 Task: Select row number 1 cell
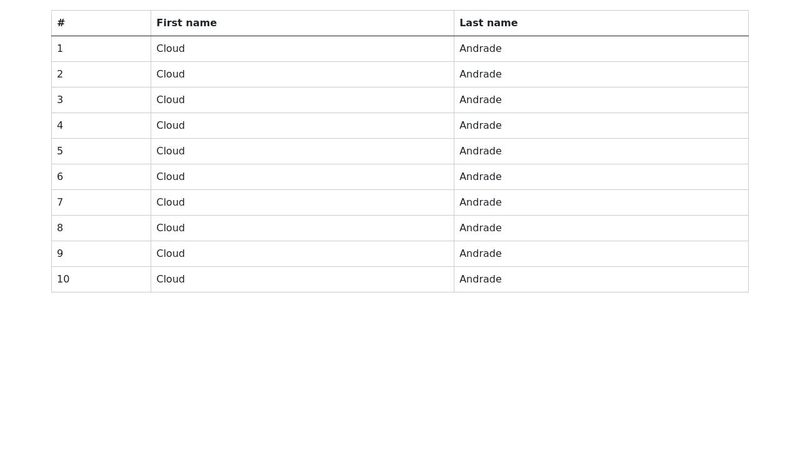[101, 49]
